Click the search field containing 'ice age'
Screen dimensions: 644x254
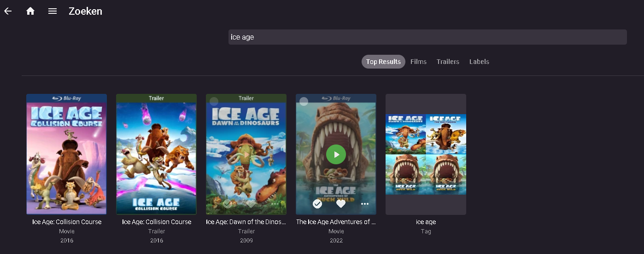coord(427,37)
